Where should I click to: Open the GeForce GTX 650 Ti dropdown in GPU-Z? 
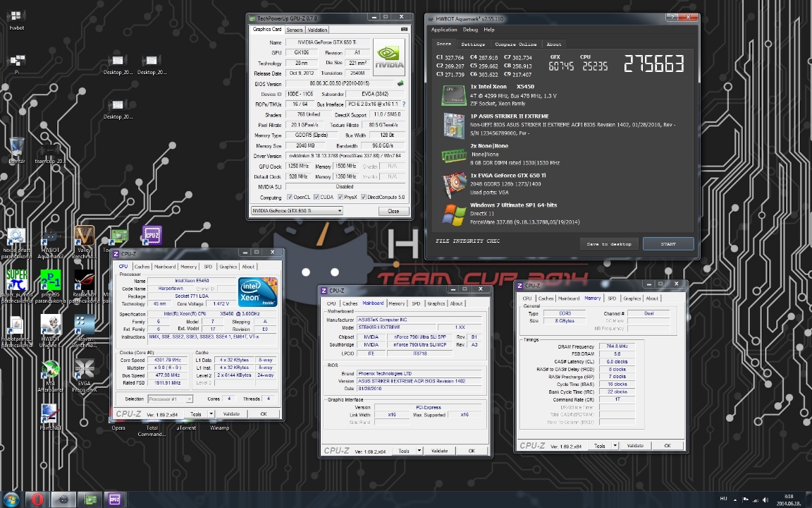(297, 210)
